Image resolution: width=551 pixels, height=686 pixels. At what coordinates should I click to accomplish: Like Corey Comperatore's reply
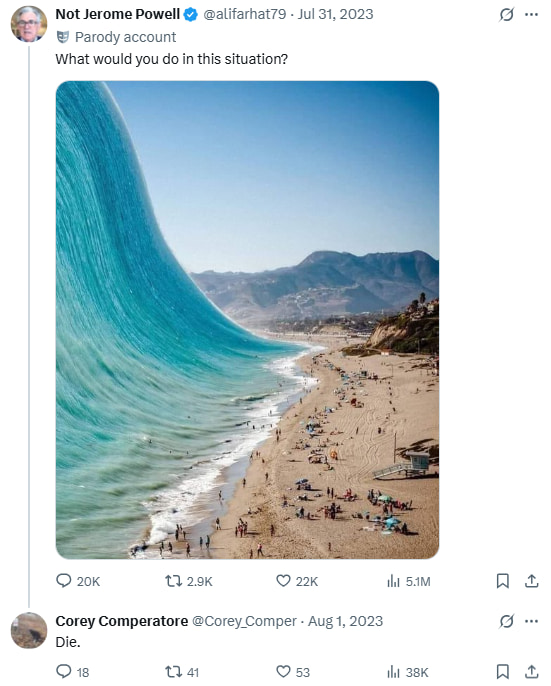[x=293, y=672]
